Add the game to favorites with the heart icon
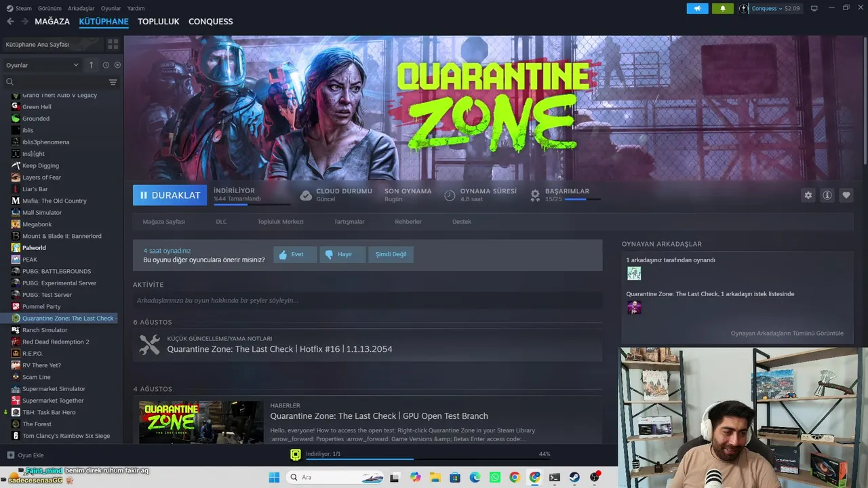Image resolution: width=868 pixels, height=488 pixels. click(846, 195)
